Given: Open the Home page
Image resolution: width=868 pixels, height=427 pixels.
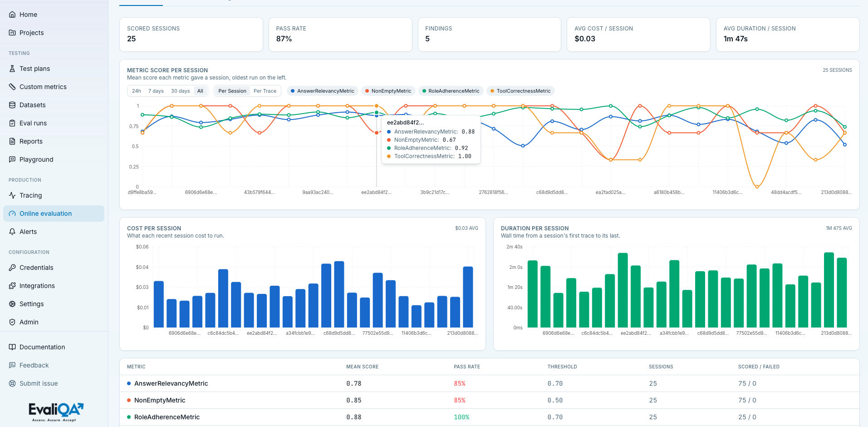Looking at the screenshot, I should [x=54, y=15].
